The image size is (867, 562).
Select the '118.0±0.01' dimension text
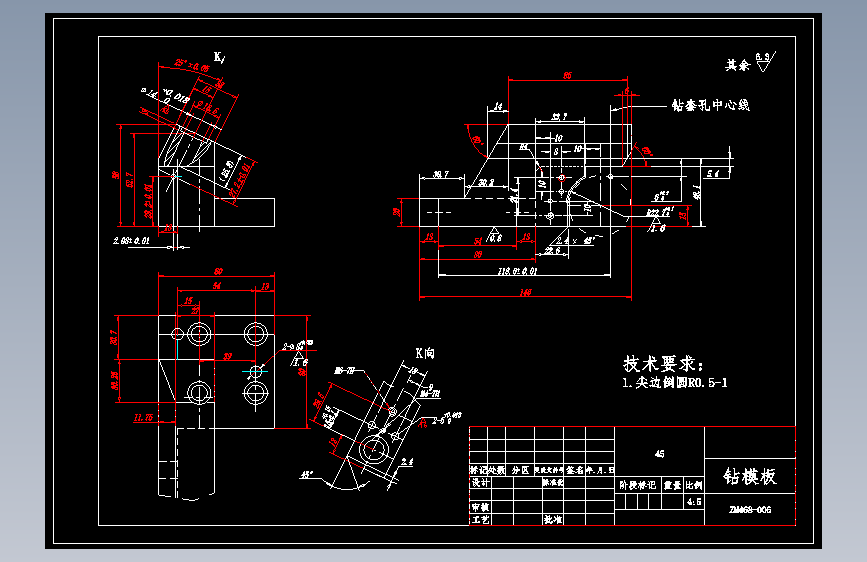(x=517, y=271)
